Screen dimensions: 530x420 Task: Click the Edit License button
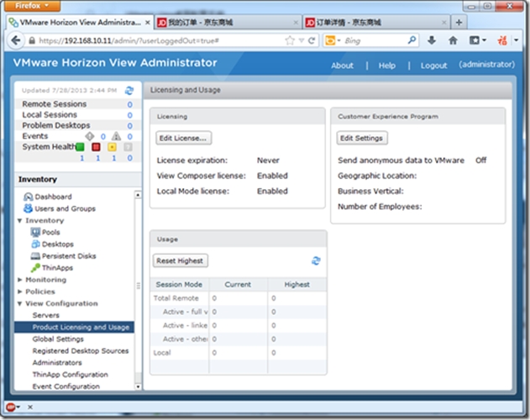coord(184,138)
